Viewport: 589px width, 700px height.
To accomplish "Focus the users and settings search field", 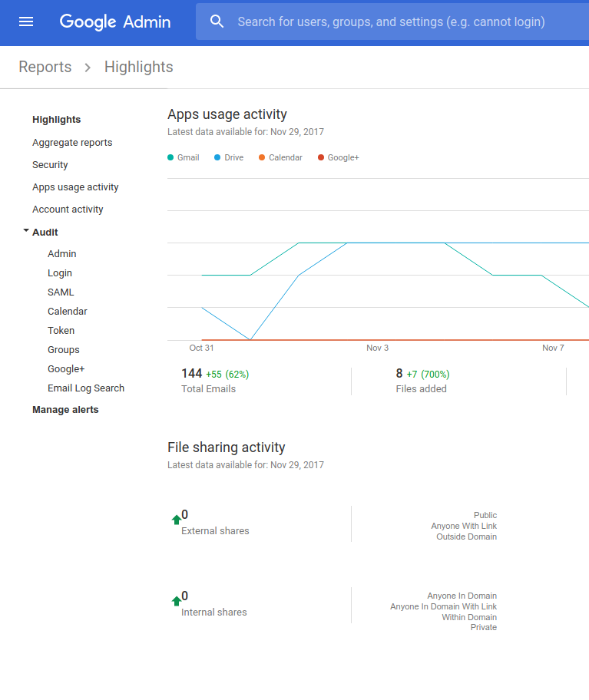I will (392, 21).
